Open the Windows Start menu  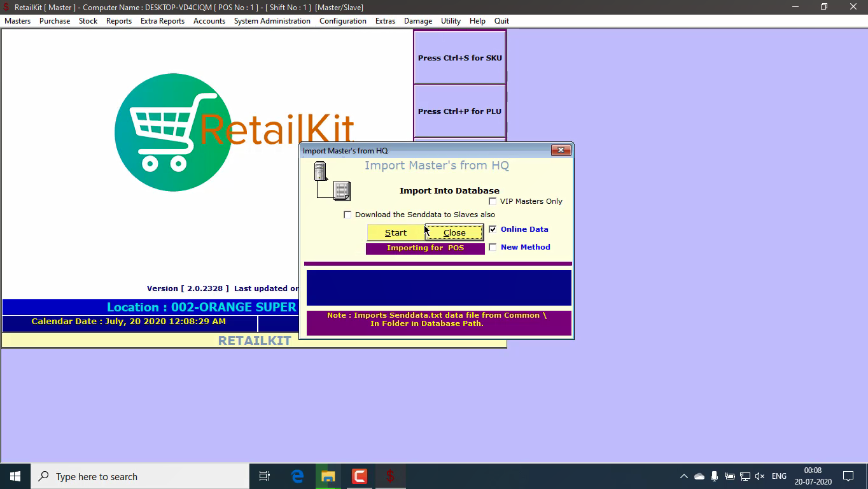pyautogui.click(x=15, y=476)
